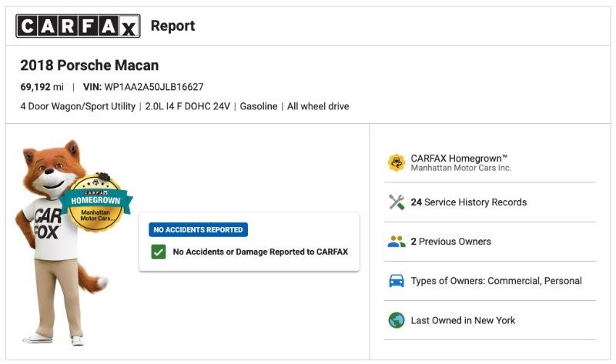Click the wrench and screwdriver service icon
Image resolution: width=616 pixels, height=364 pixels.
(x=397, y=202)
